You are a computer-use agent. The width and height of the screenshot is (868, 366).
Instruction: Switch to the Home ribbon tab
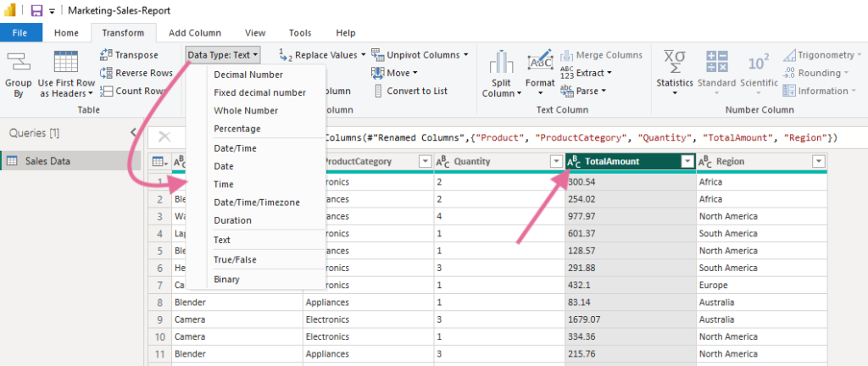tap(66, 33)
